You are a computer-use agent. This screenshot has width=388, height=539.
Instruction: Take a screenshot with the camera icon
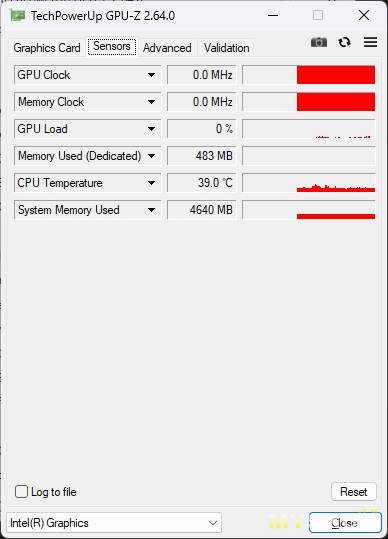(319, 42)
